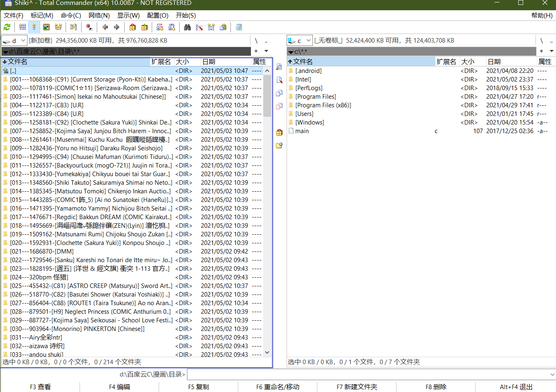This screenshot has height=392, width=556.
Task: Click the F7 新建文件夹 button
Action: [357, 387]
